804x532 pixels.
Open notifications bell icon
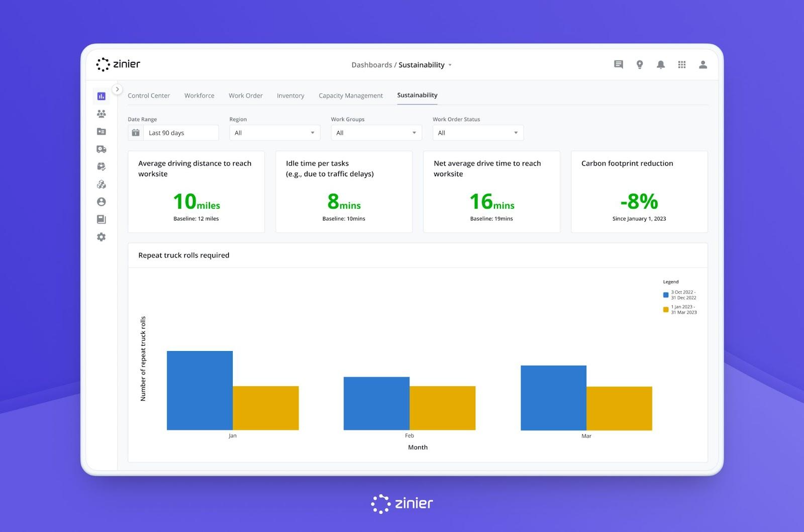661,64
